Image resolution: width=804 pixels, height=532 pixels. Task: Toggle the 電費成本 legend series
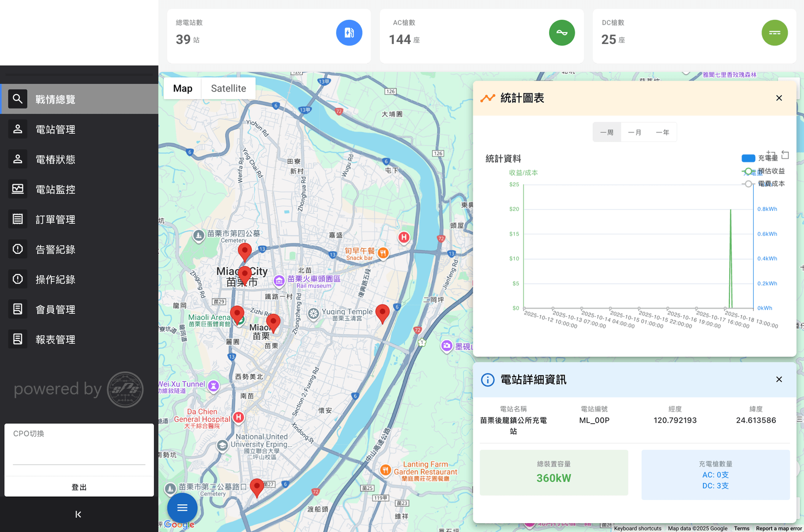pyautogui.click(x=764, y=184)
